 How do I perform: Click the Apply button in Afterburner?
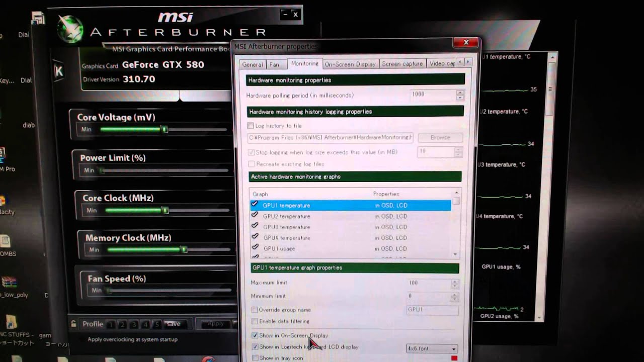(x=215, y=324)
